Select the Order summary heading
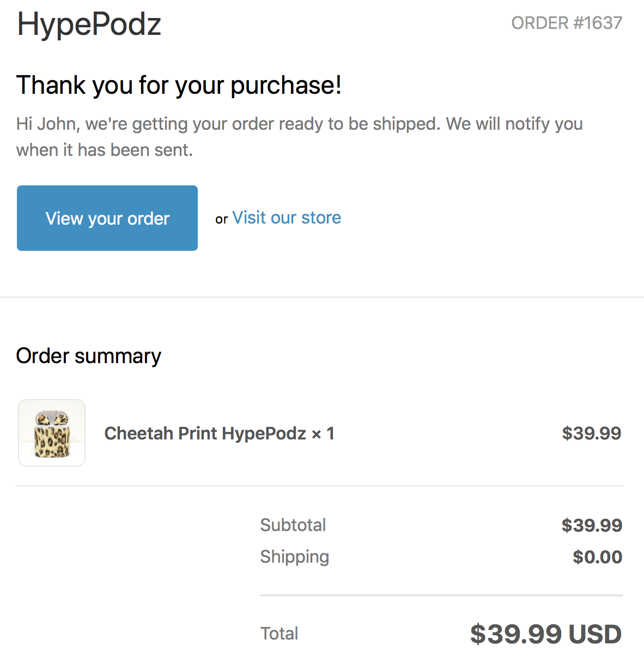Image resolution: width=644 pixels, height=663 pixels. tap(89, 356)
